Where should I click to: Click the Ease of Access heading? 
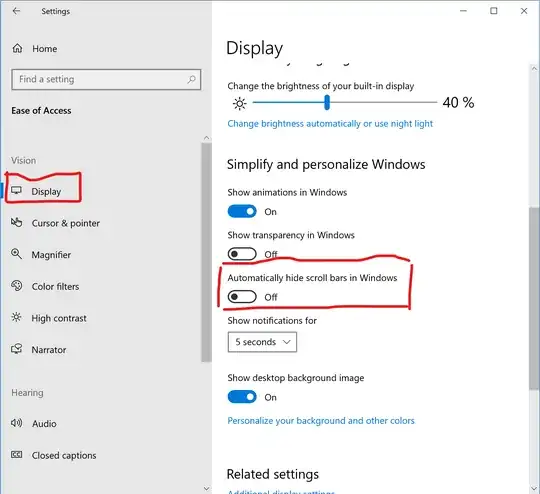[41, 111]
